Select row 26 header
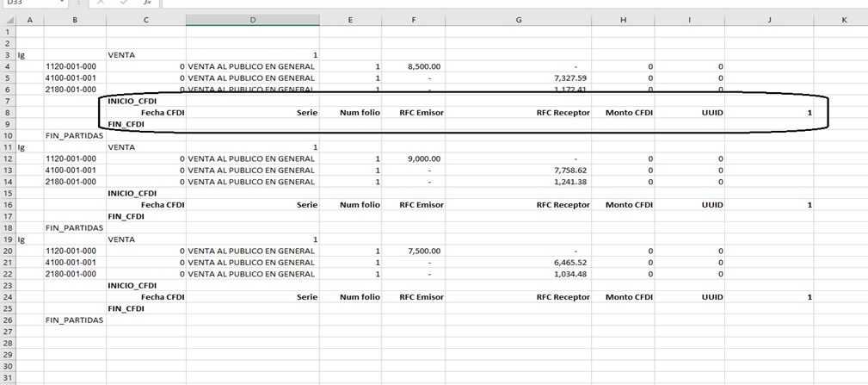 [8, 320]
